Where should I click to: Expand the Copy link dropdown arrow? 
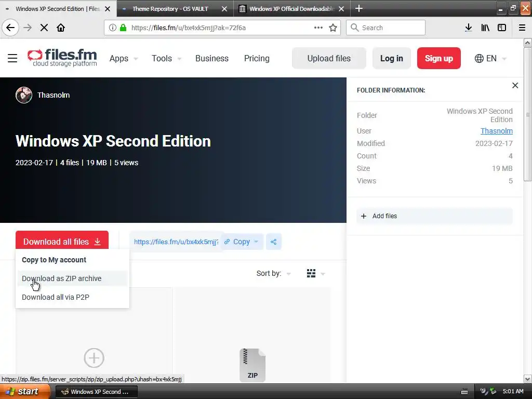[256, 242]
